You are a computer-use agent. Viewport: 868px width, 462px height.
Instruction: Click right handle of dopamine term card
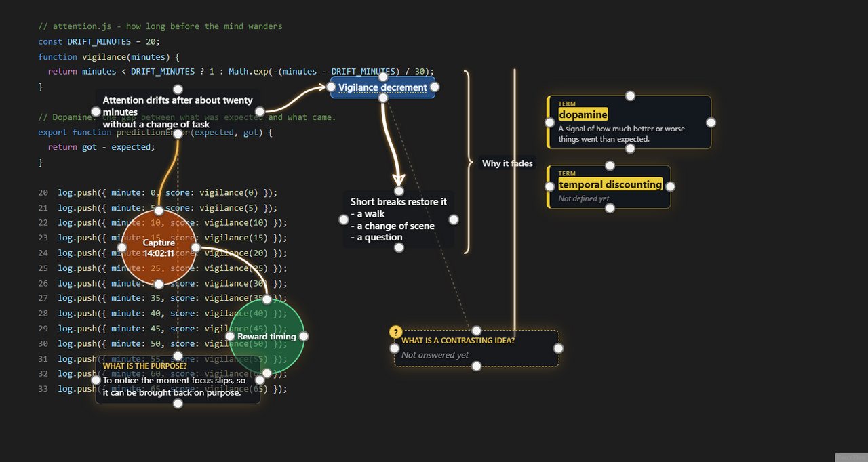(x=711, y=123)
